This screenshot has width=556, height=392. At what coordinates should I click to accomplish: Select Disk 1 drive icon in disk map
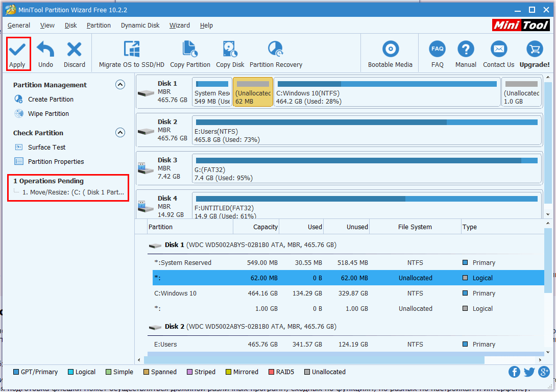[x=146, y=93]
